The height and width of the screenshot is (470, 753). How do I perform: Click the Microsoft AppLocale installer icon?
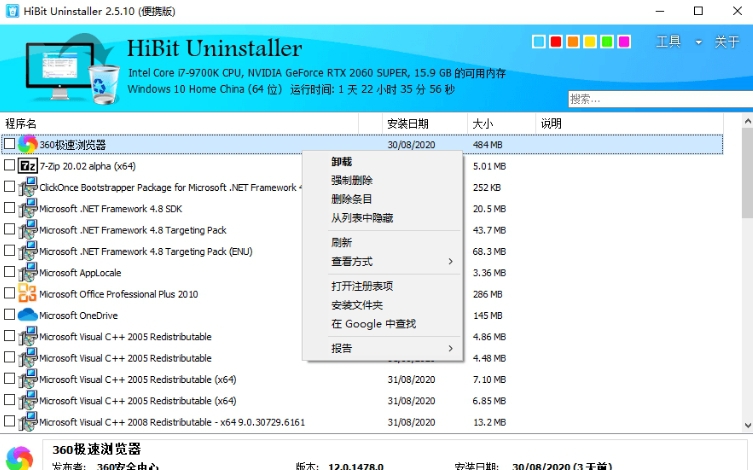27,272
